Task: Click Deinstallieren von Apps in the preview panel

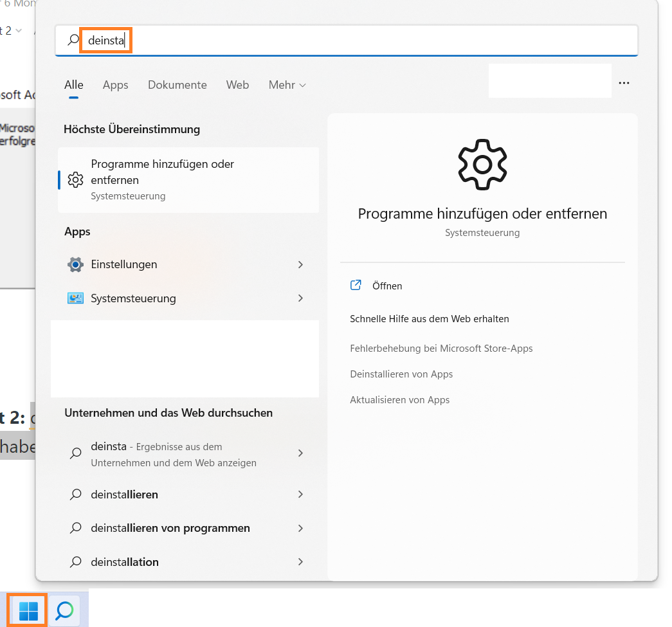Action: (x=401, y=374)
